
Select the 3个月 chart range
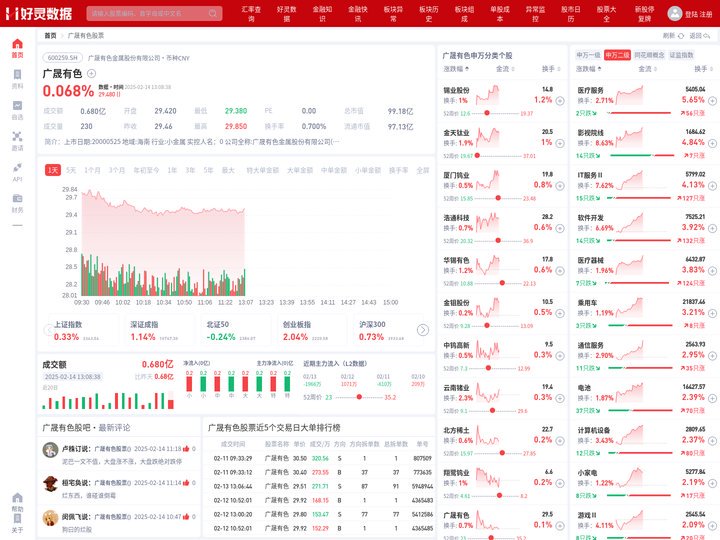pos(117,170)
